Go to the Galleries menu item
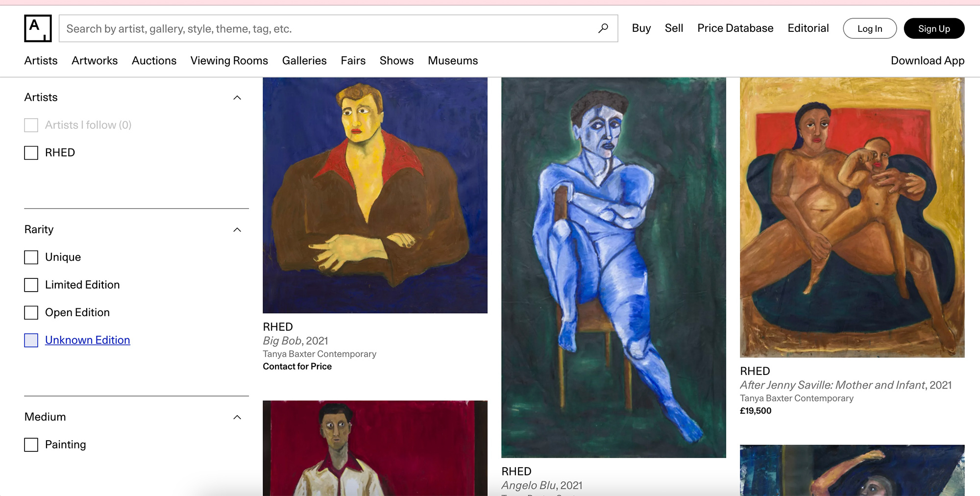 pos(304,61)
